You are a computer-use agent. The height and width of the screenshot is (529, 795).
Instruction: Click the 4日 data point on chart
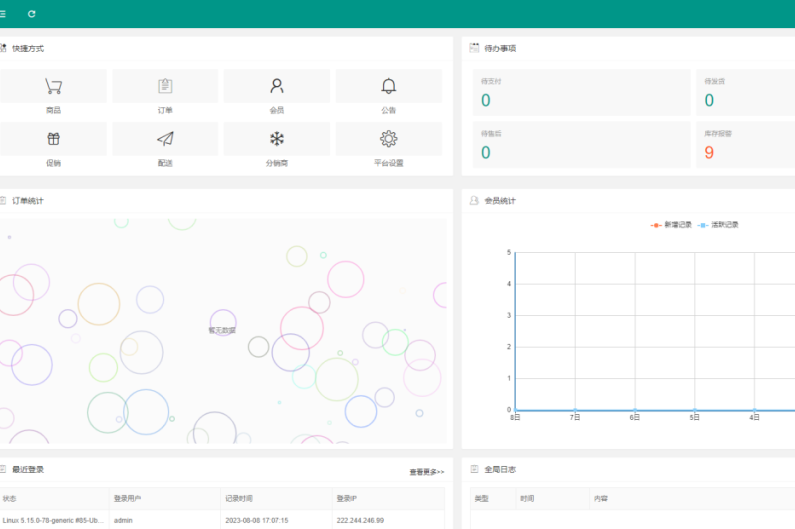coord(754,410)
